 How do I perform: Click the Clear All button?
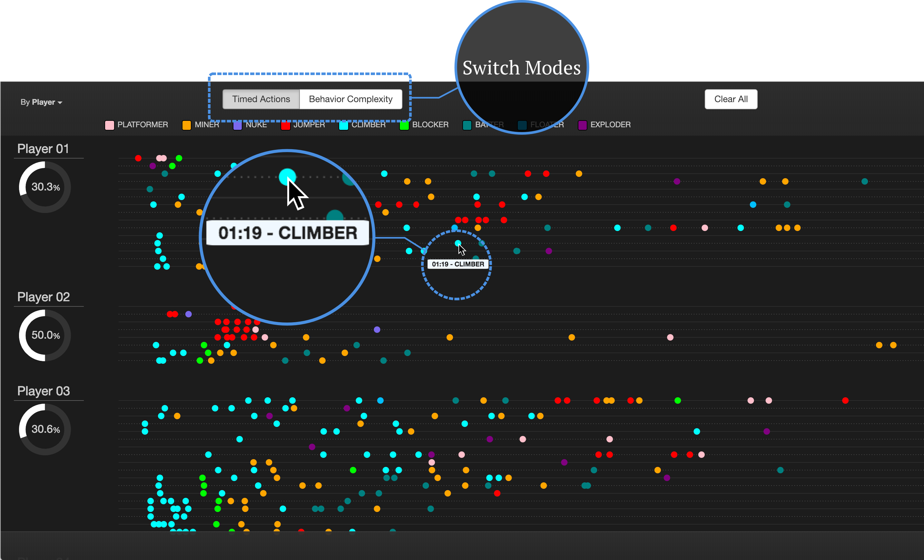coord(731,99)
